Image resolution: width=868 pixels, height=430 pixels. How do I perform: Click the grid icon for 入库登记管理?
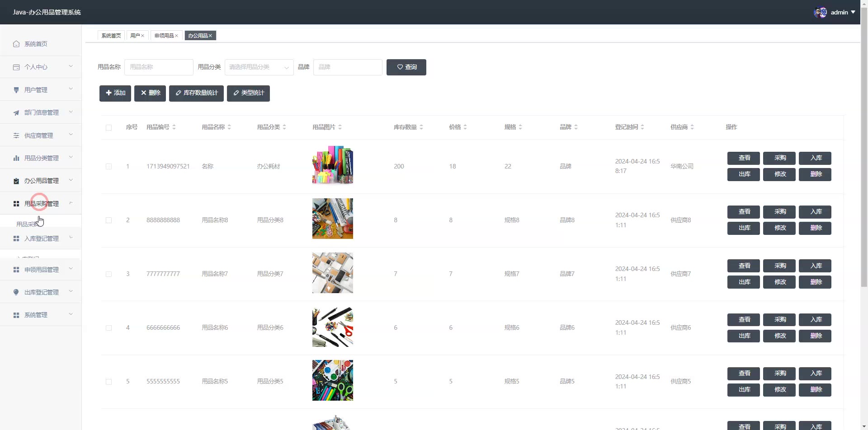[16, 238]
